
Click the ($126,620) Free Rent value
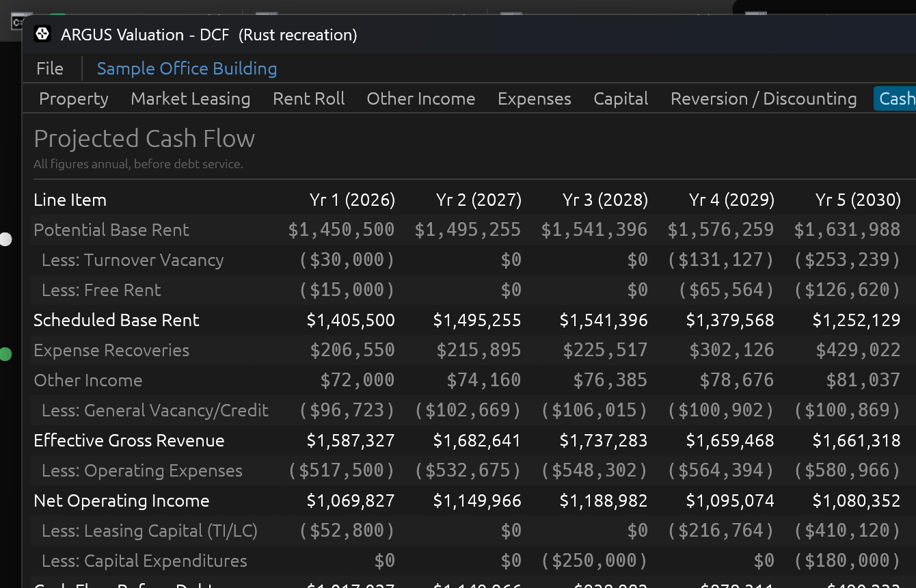coord(848,290)
